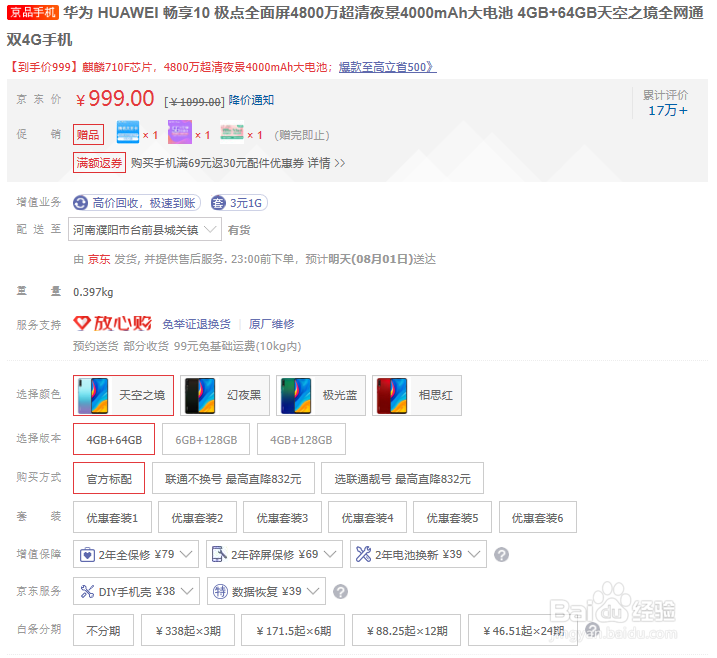717x658 pixels.
Task: Click the DIY手机壳 tools icon
Action: (87, 591)
